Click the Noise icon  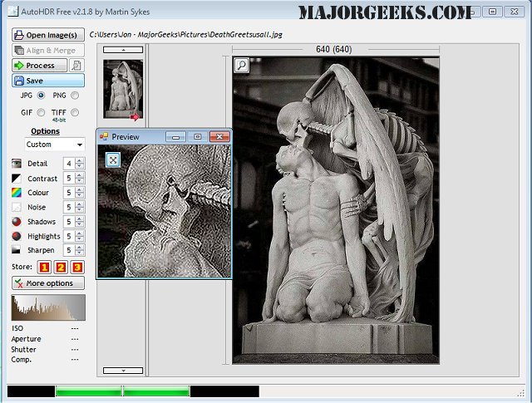tap(17, 207)
